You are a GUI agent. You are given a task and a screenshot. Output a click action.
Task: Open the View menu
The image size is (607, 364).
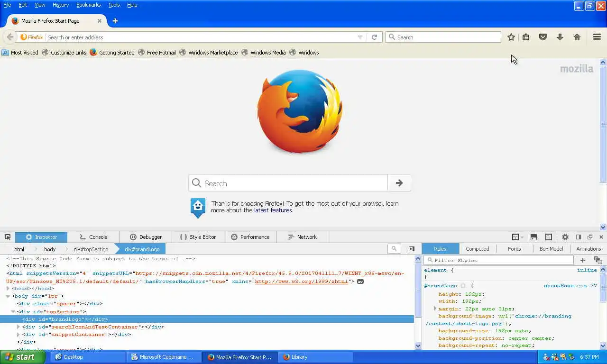click(x=40, y=5)
